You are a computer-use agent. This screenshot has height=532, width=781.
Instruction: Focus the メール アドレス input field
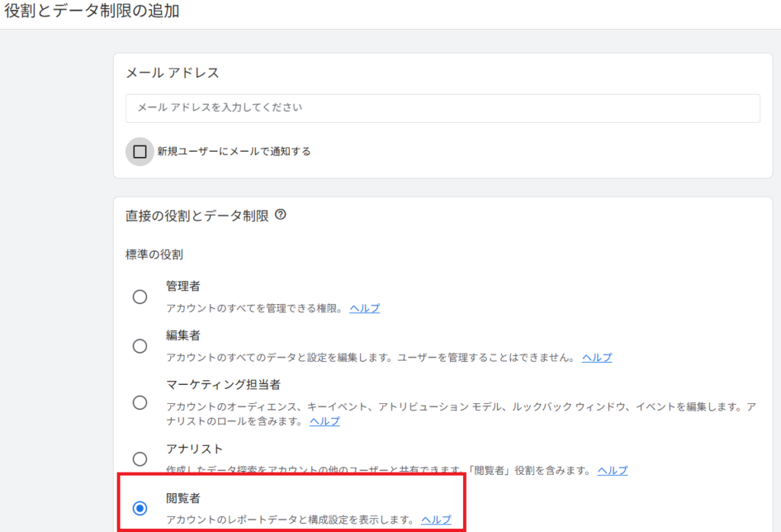click(x=442, y=108)
